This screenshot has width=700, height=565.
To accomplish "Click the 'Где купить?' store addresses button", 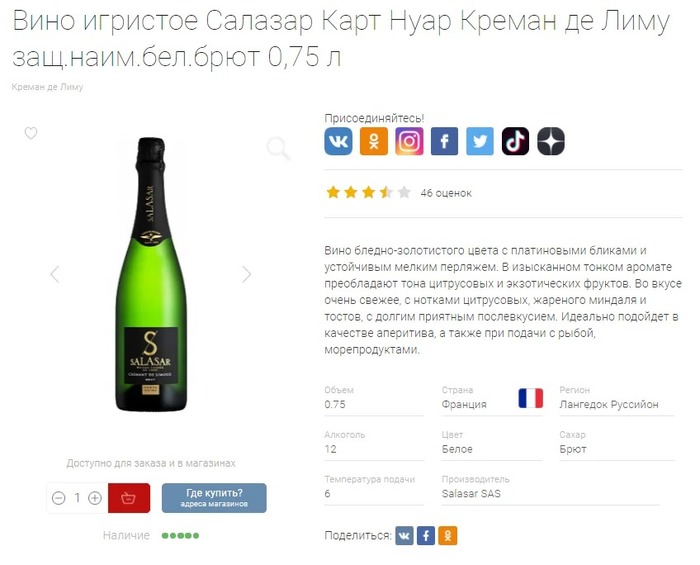I will coord(214,498).
